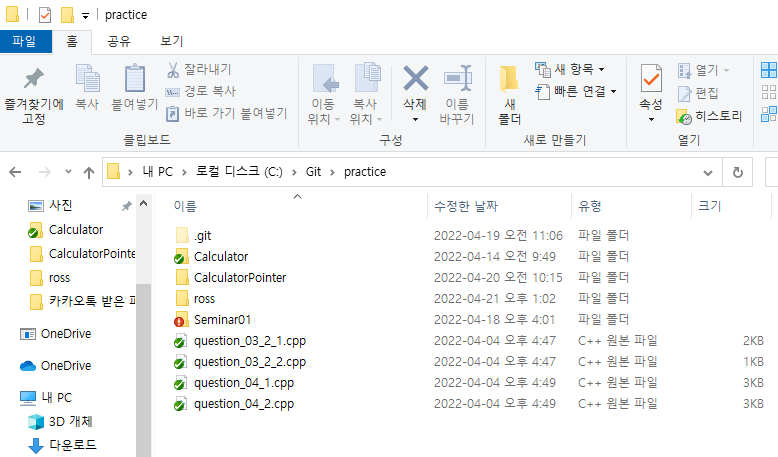Click the Properties icon in the title bar
The height and width of the screenshot is (457, 778).
coord(45,15)
